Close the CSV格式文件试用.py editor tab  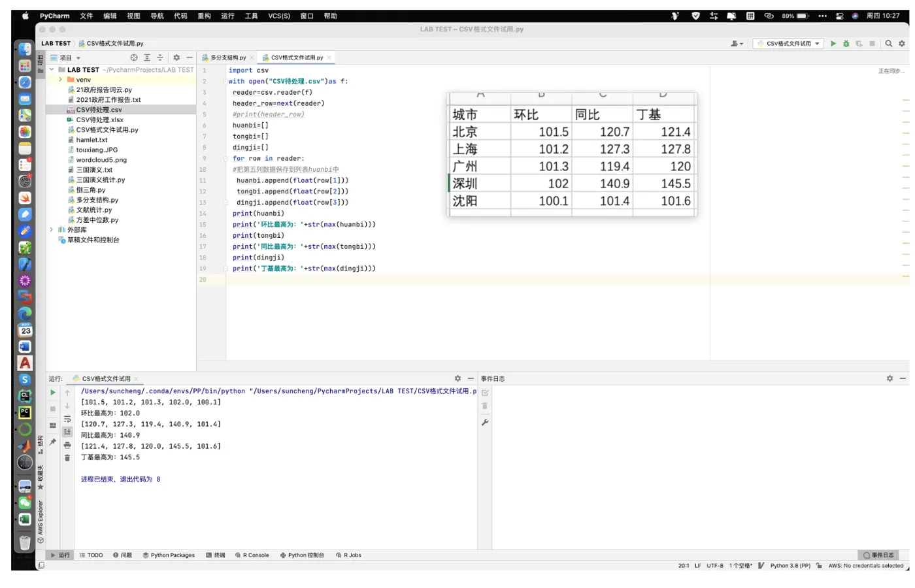click(x=329, y=57)
